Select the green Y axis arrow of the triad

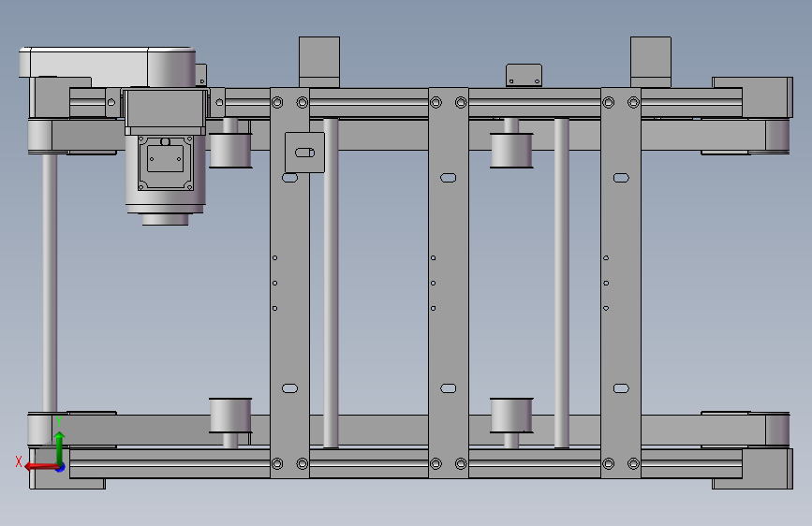point(60,447)
